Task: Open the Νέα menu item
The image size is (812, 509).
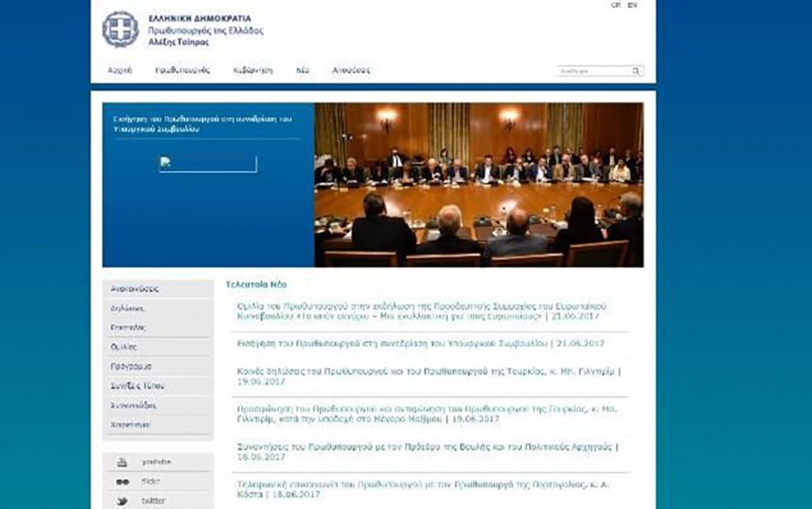Action: 302,71
